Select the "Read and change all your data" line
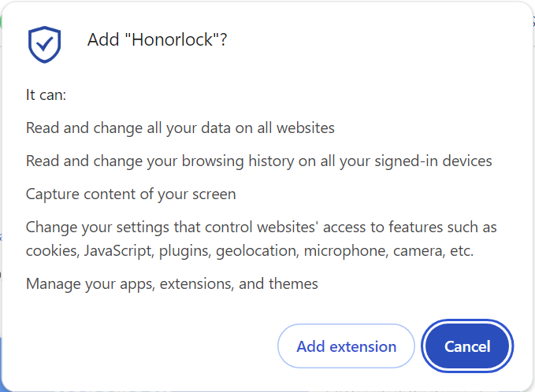The height and width of the screenshot is (392, 535). 180,128
